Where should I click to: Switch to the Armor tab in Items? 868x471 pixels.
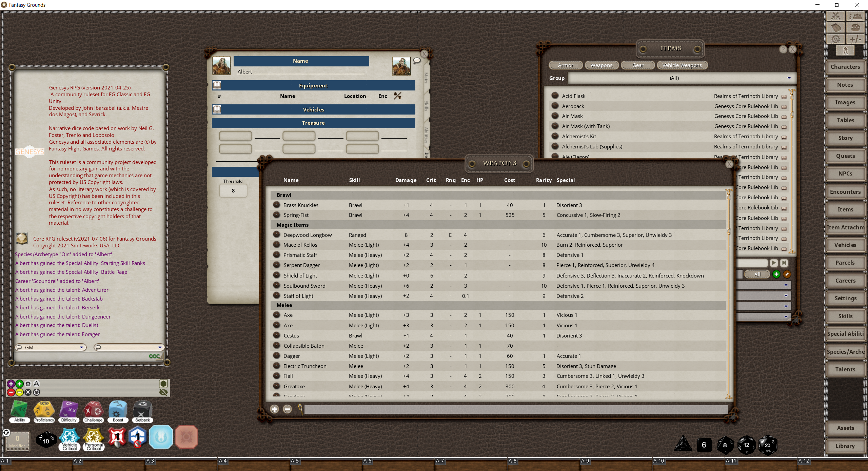[x=566, y=65]
